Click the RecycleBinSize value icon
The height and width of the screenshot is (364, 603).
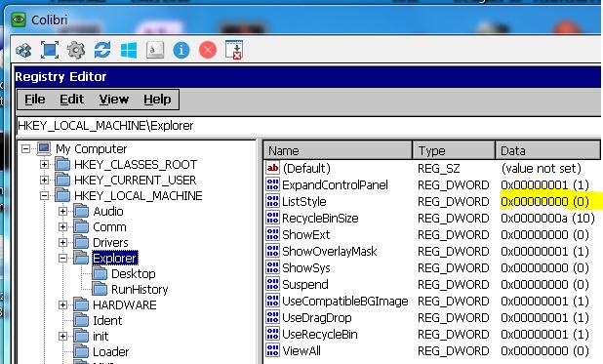point(272,218)
